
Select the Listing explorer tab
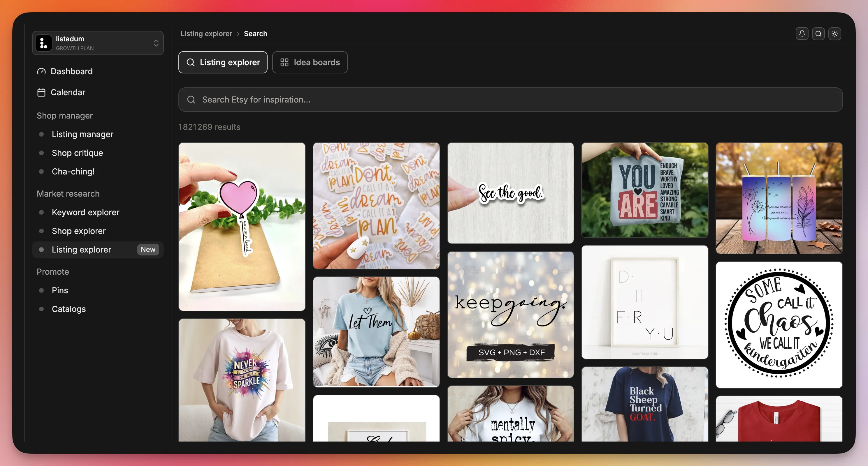click(223, 62)
